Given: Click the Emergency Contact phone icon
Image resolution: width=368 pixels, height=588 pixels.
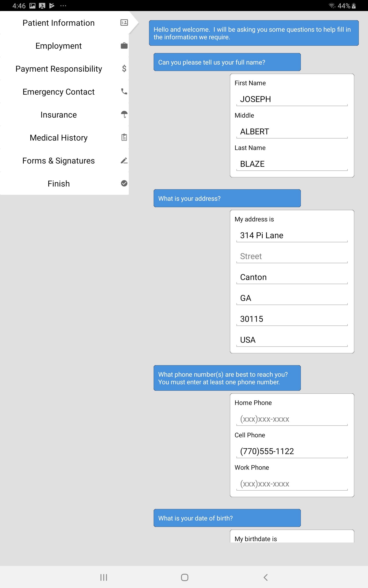Looking at the screenshot, I should pos(124,91).
